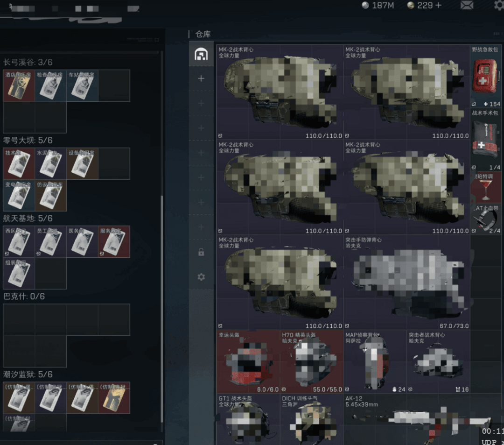Open the mail envelope icon
504x445 pixels.
coord(467,6)
